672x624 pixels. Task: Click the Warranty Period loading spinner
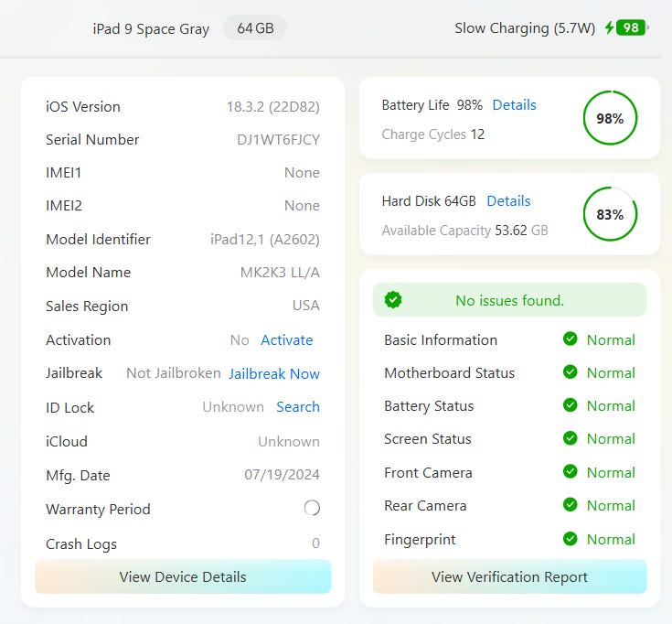point(312,508)
